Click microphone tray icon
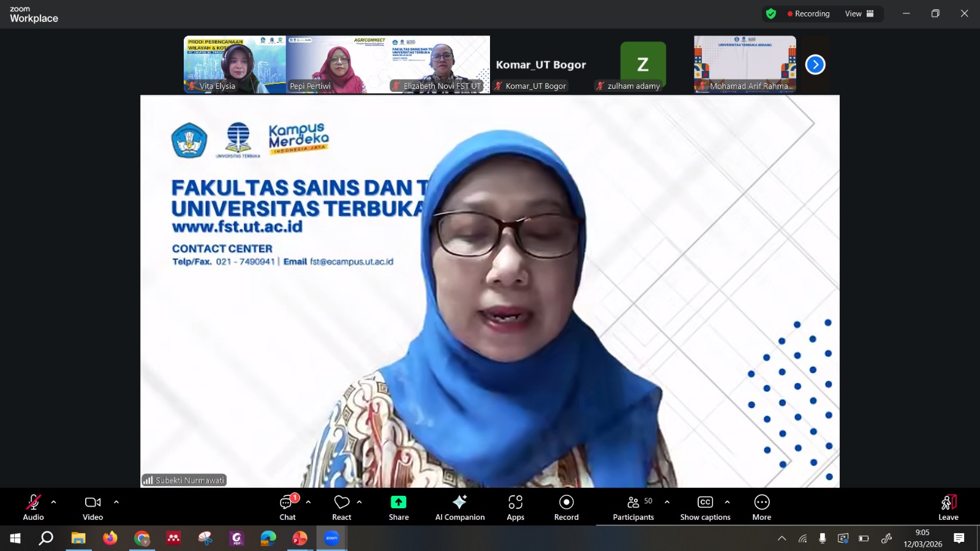Image resolution: width=980 pixels, height=551 pixels. point(823,539)
